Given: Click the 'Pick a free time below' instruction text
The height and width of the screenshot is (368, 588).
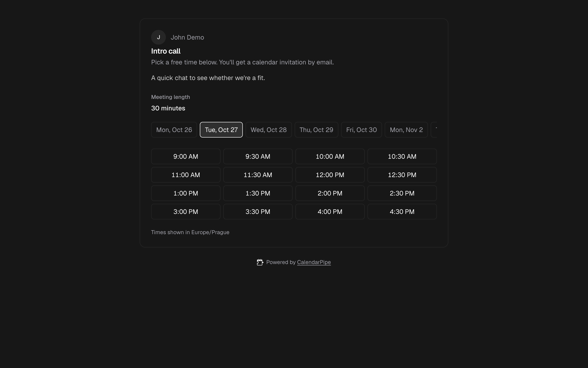Looking at the screenshot, I should (x=243, y=62).
